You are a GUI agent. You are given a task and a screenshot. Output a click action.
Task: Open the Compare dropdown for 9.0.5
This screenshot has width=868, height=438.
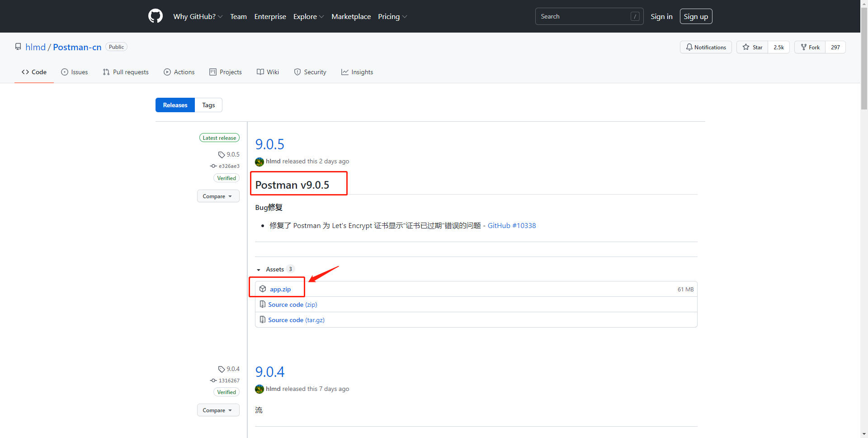click(218, 196)
